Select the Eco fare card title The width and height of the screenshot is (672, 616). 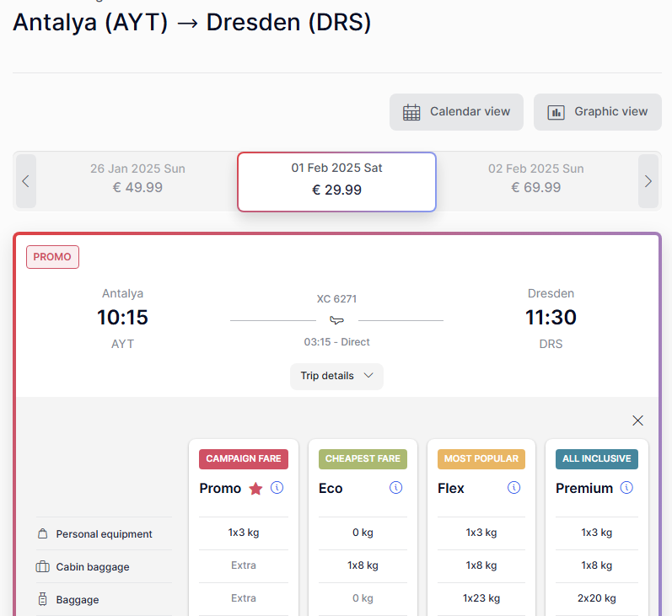tap(331, 489)
